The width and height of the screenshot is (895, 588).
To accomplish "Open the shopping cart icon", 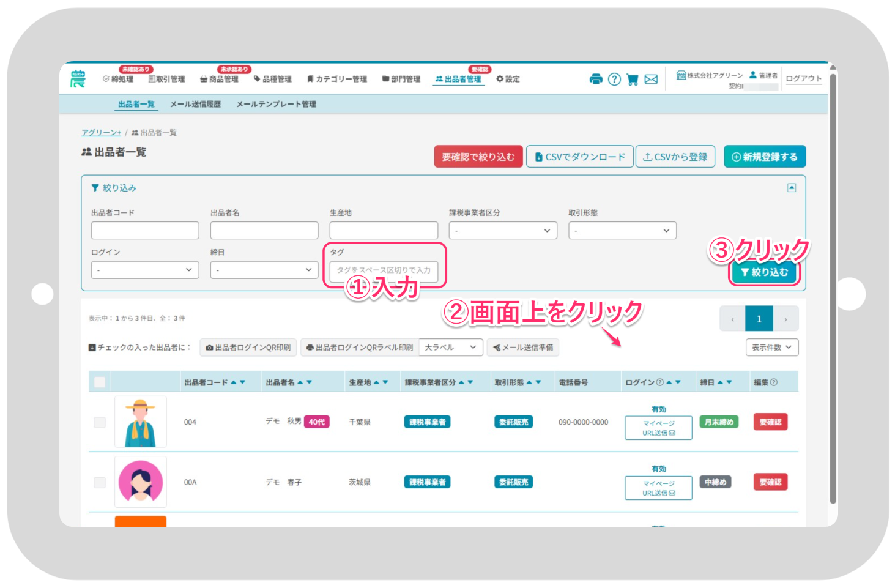I will [633, 79].
